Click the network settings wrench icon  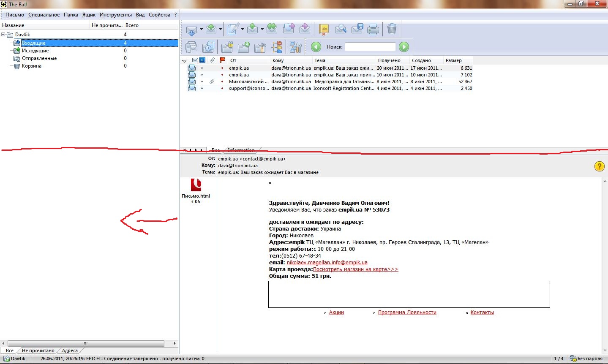coord(295,47)
